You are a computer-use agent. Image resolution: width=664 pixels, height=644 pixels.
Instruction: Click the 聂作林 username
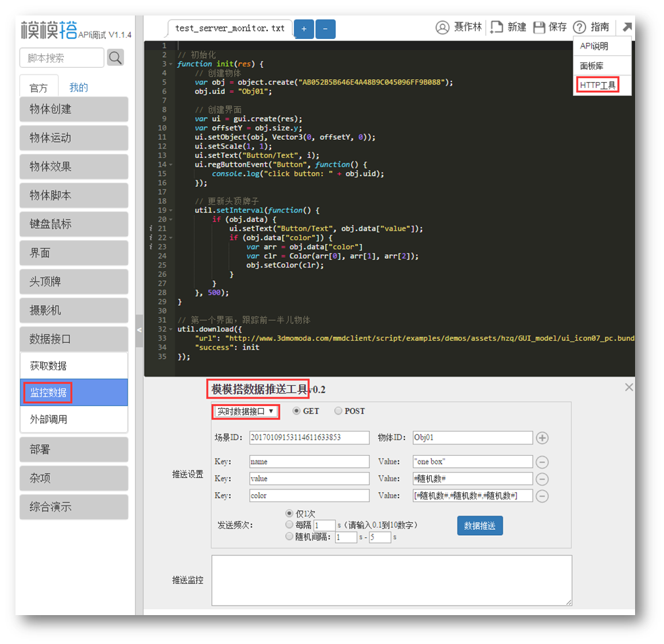(x=468, y=28)
